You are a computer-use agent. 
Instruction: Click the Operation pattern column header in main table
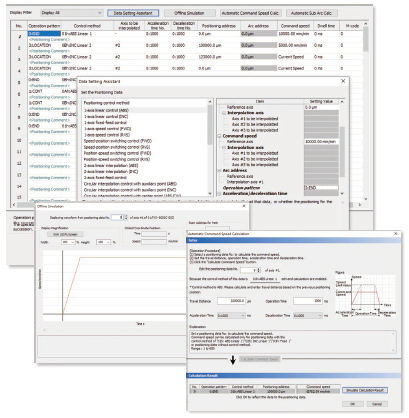(x=44, y=26)
